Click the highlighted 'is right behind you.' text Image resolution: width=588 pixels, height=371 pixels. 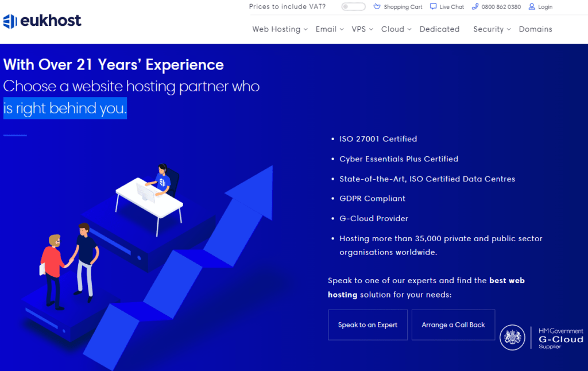[x=65, y=108]
